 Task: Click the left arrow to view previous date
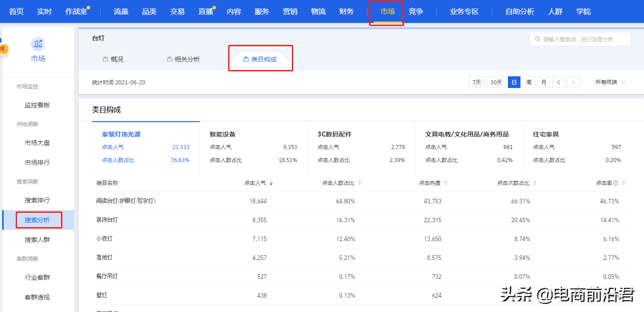pos(558,82)
